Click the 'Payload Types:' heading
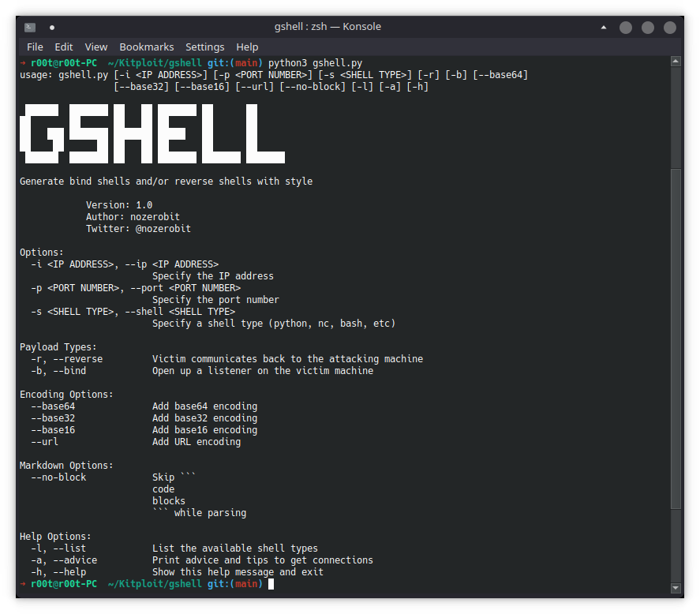This screenshot has width=700, height=614. point(58,347)
